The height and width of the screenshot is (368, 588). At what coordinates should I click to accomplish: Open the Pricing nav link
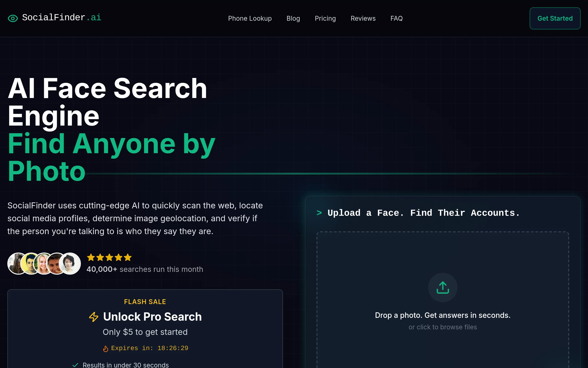(x=325, y=18)
